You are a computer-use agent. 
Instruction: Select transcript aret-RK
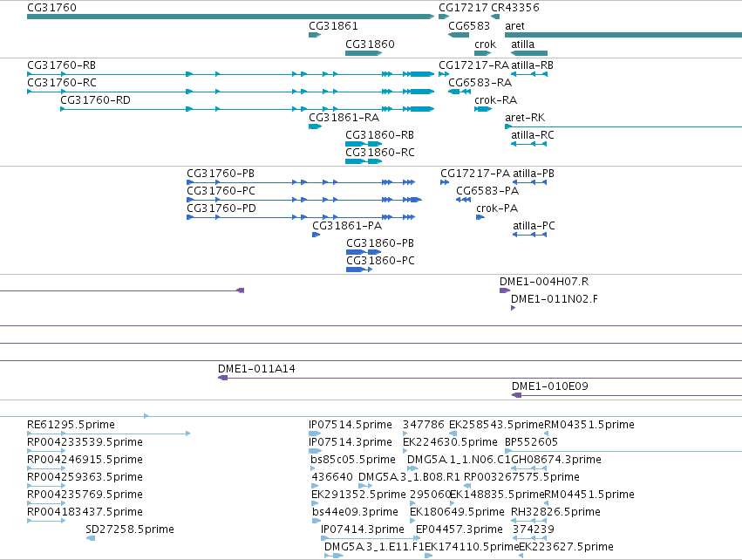pyautogui.click(x=623, y=126)
